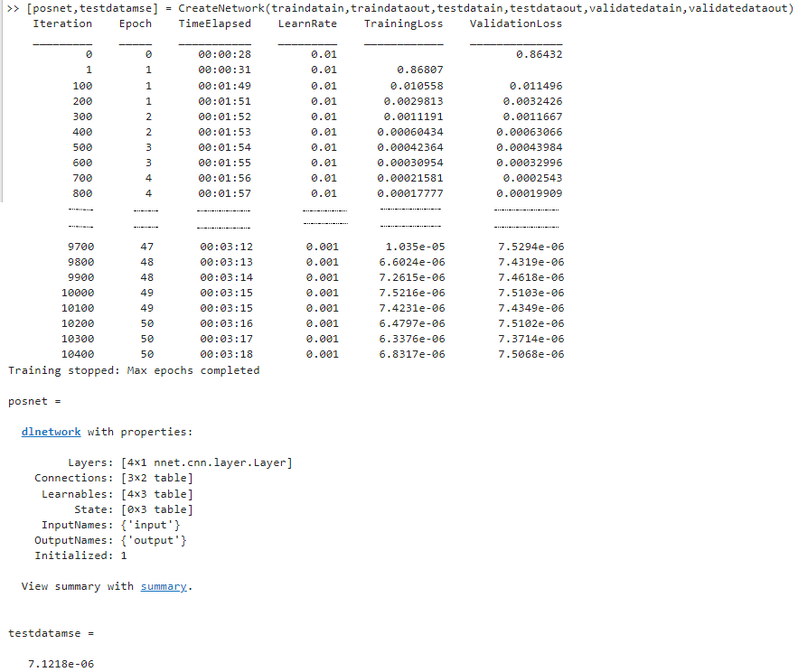Click the Layers property value text

pyautogui.click(x=206, y=462)
